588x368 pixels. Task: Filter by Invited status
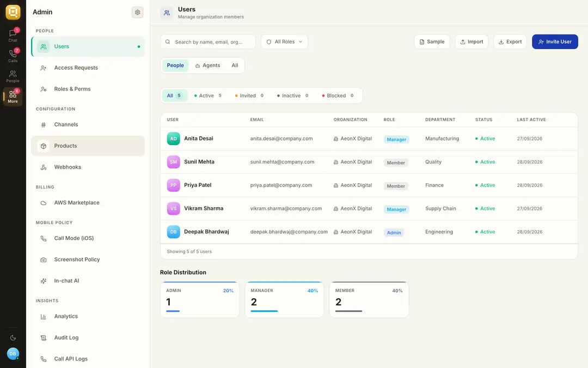point(249,95)
